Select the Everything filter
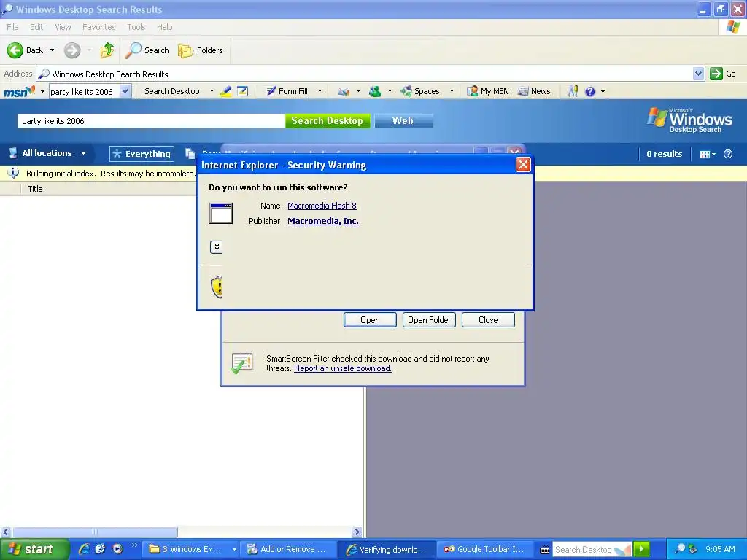 (x=142, y=154)
